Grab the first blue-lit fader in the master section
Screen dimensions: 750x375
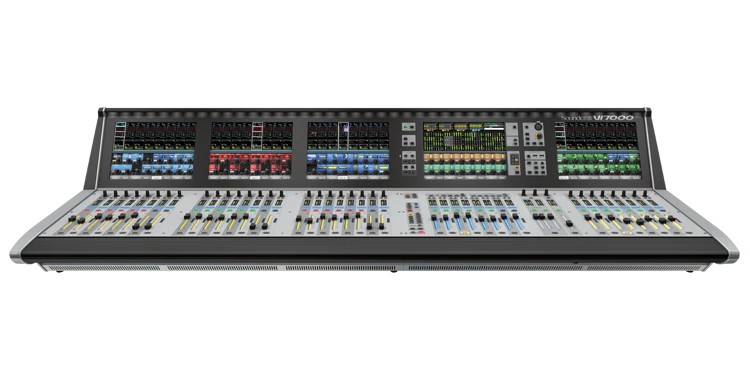434,218
